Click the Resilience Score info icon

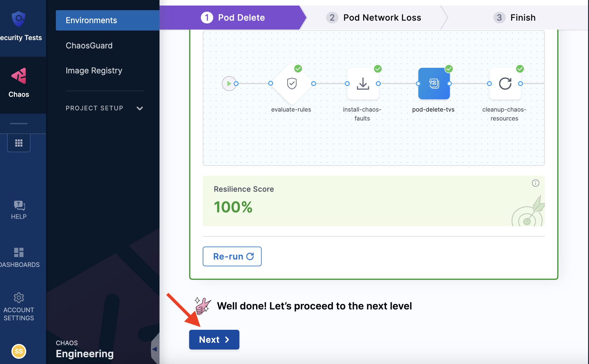(535, 183)
